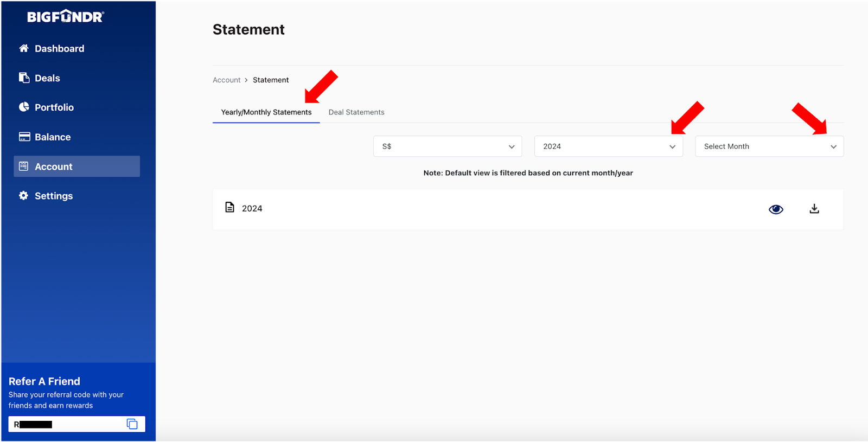
Task: Click the referral rewards description text
Action: click(x=66, y=400)
